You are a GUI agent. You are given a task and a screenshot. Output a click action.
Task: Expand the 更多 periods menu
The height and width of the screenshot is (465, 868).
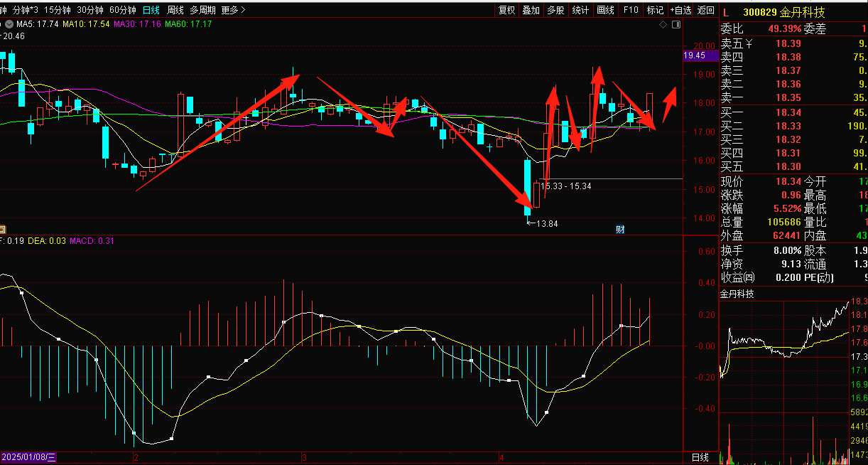[233, 10]
